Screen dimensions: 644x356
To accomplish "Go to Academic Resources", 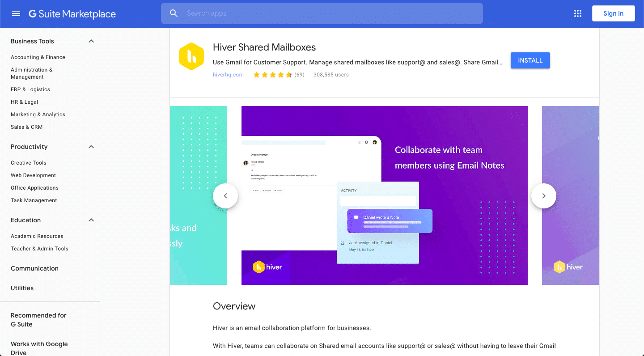I will [37, 236].
